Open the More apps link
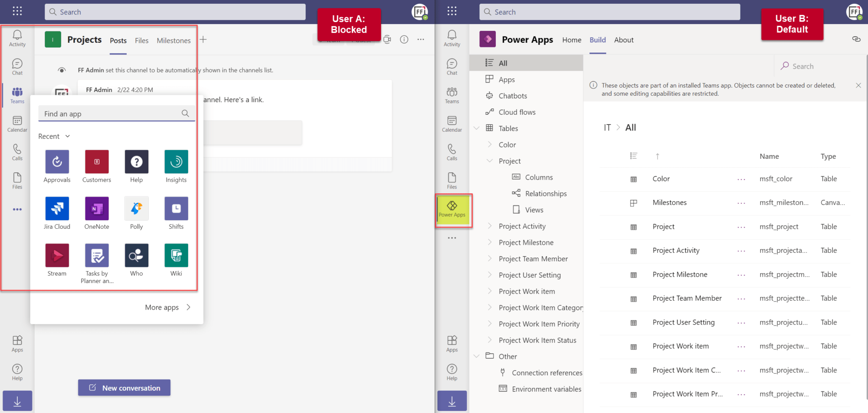This screenshot has height=413, width=868. pos(161,307)
